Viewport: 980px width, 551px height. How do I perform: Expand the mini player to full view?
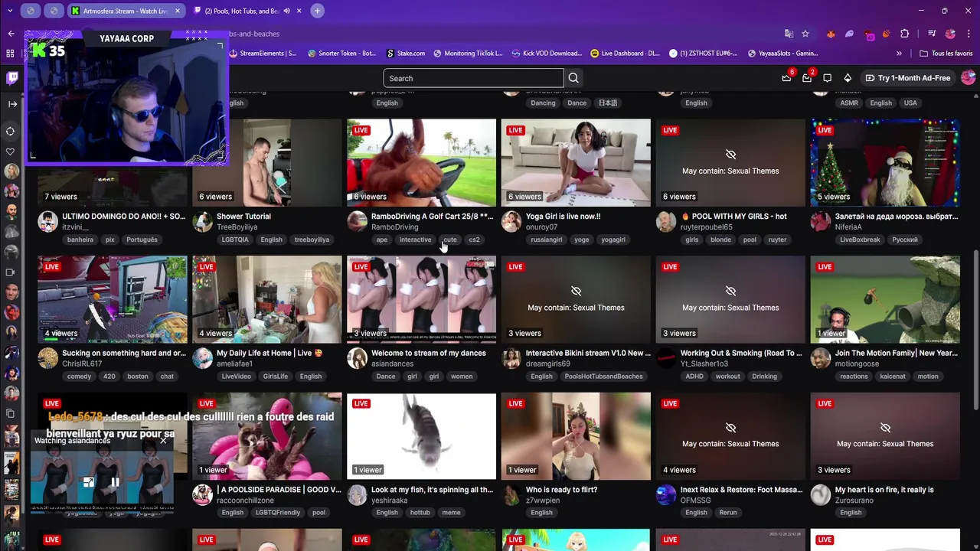89,482
